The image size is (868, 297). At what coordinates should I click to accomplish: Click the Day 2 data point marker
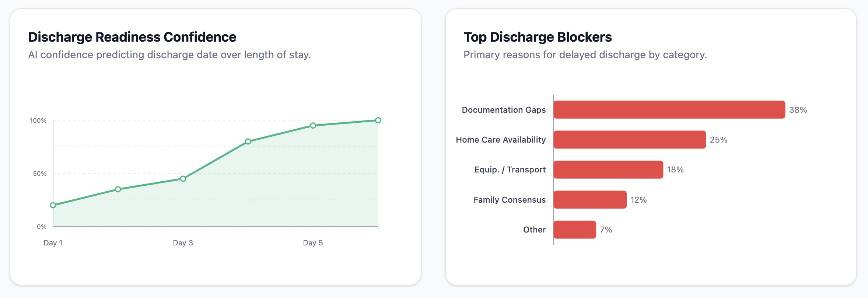(x=118, y=189)
